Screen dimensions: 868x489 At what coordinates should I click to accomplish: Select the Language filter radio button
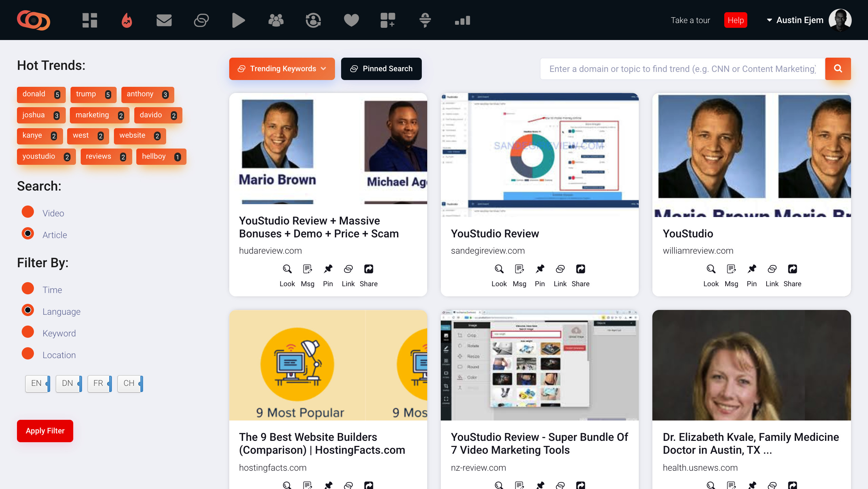(x=28, y=310)
